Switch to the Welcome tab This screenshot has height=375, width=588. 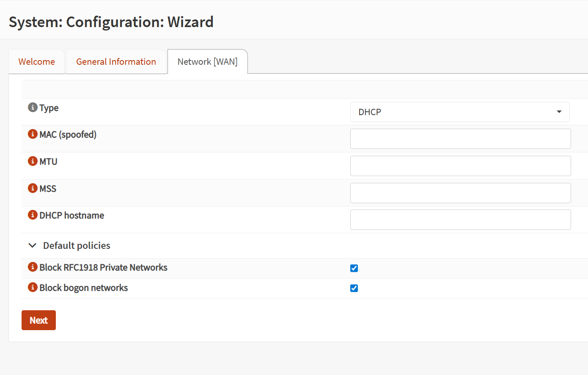pos(37,62)
